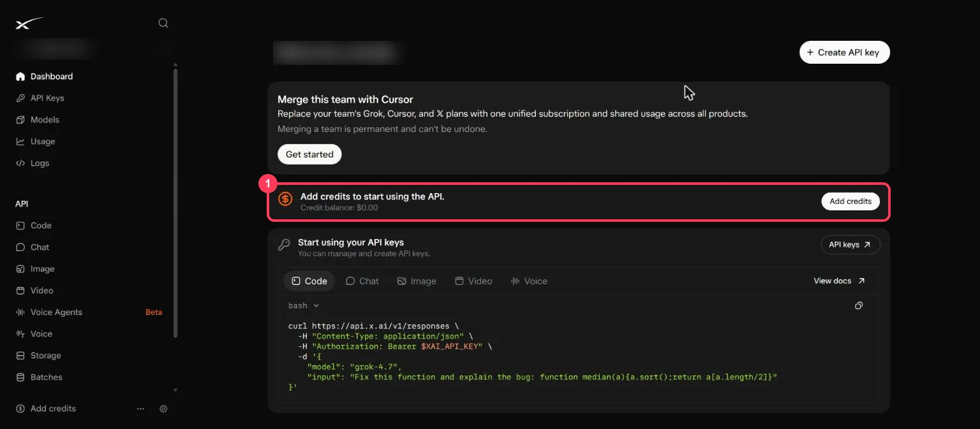Open the API keys arrow button
Viewport: 980px width, 429px height.
850,245
